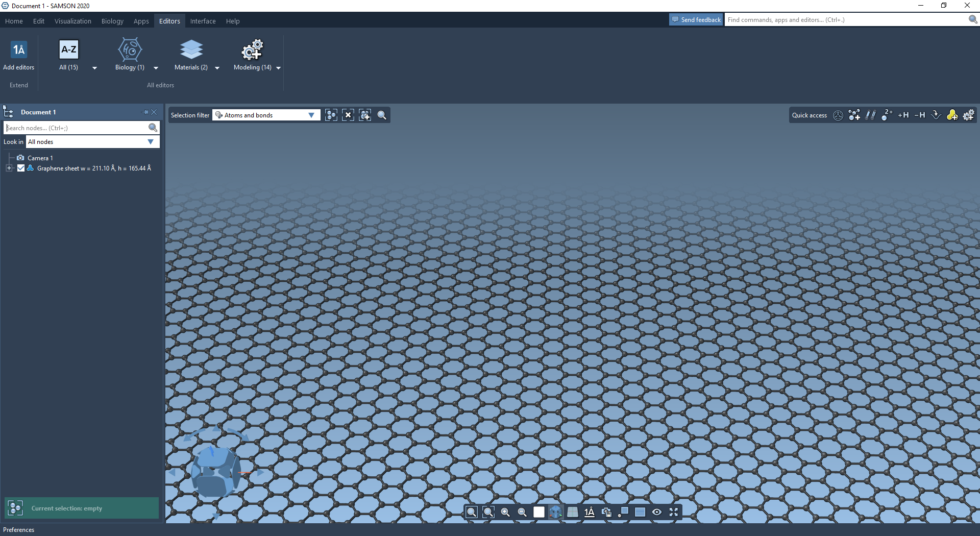The height and width of the screenshot is (536, 980).
Task: Click the Send feedback button
Action: click(696, 20)
